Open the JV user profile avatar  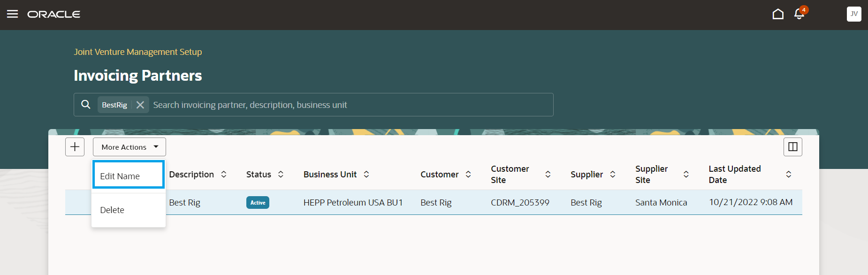[x=854, y=14]
